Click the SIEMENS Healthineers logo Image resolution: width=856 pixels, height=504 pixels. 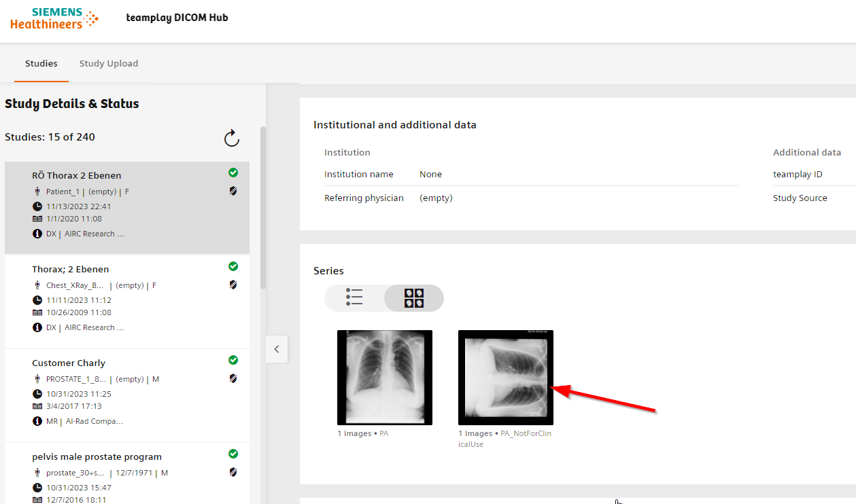54,19
